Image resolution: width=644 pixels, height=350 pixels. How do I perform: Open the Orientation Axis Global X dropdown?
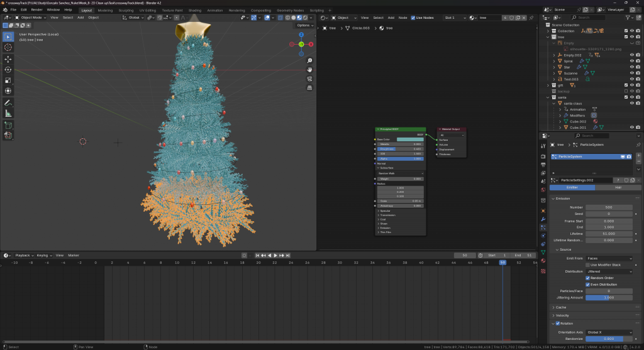(x=609, y=332)
